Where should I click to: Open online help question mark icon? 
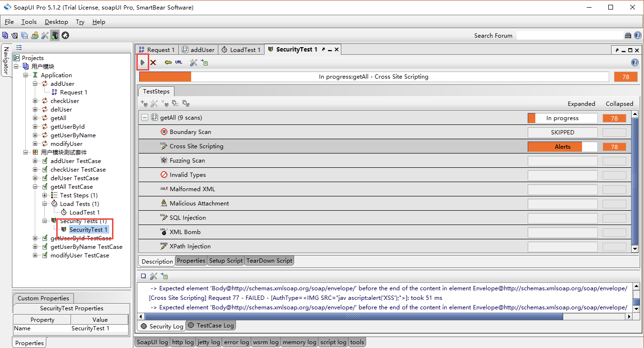(x=634, y=62)
